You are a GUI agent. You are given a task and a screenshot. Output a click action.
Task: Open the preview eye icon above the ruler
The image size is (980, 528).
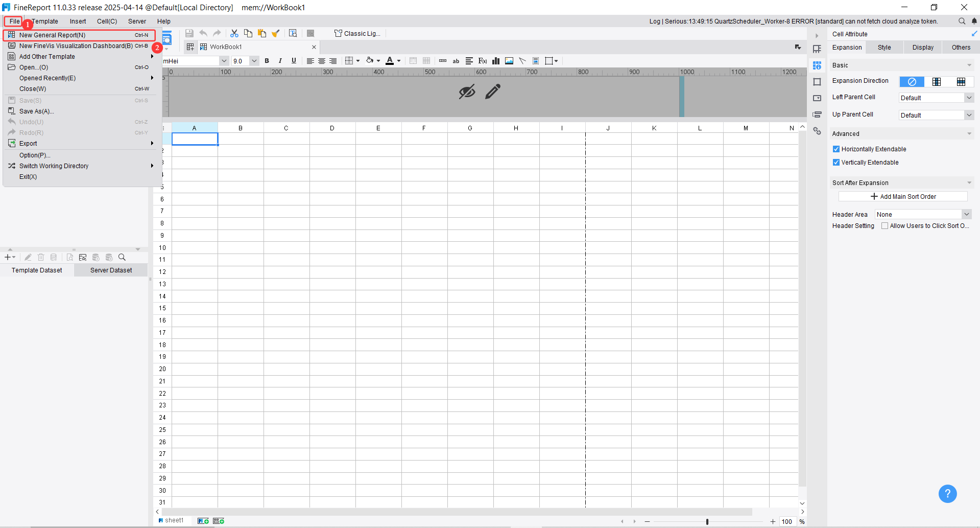466,91
